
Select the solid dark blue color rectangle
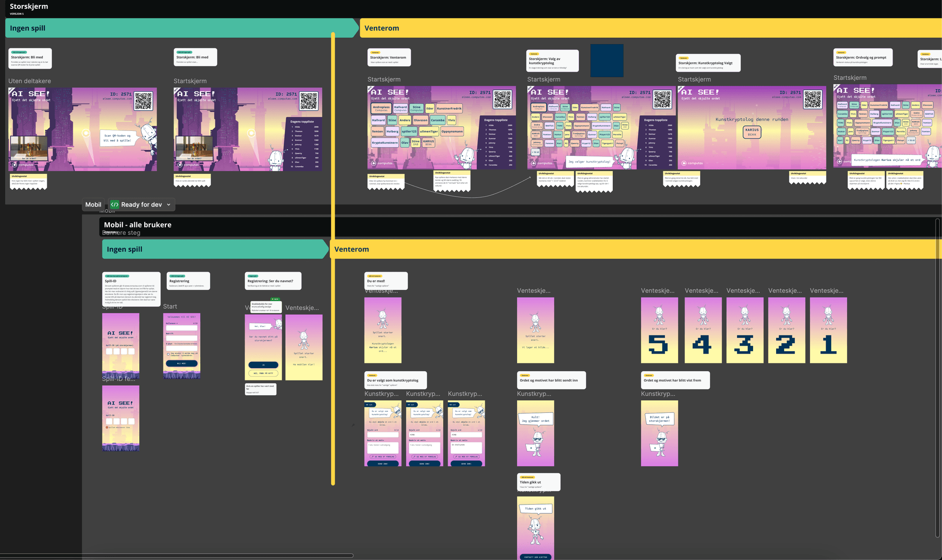[x=606, y=61]
